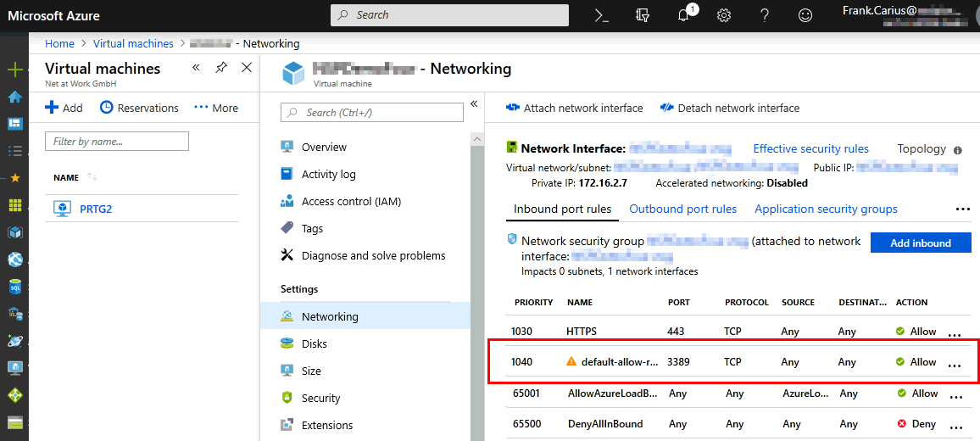
Task: Open Home from the left sidebar house icon
Action: point(14,97)
